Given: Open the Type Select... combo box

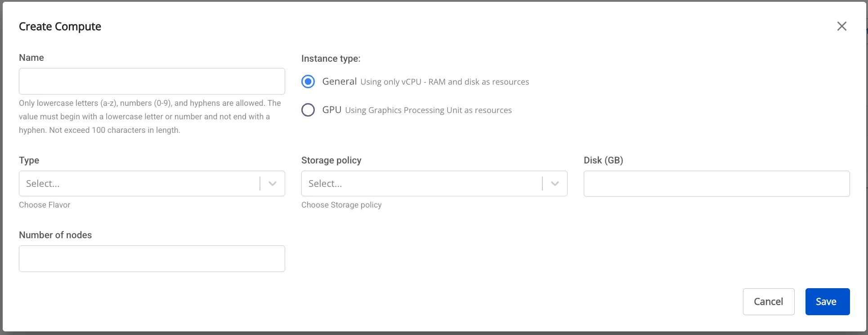Looking at the screenshot, I should pyautogui.click(x=152, y=183).
